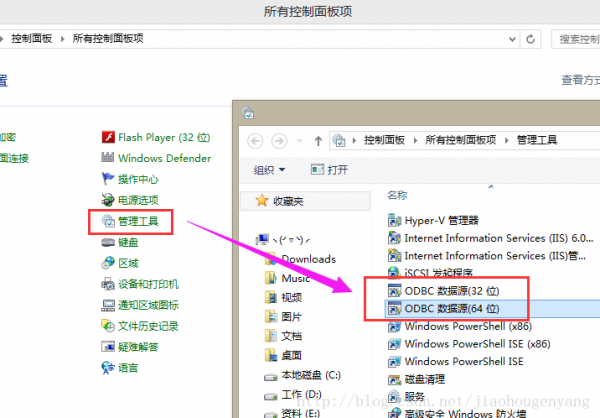Open the recent locations dropdown arrow
This screenshot has width=600, height=418.
click(x=300, y=141)
